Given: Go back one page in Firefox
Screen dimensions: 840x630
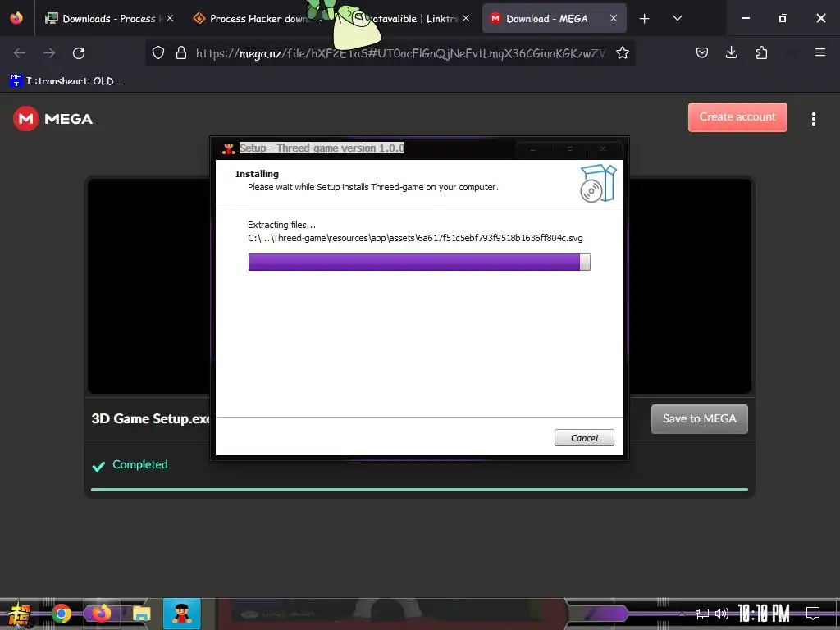Looking at the screenshot, I should click(20, 53).
